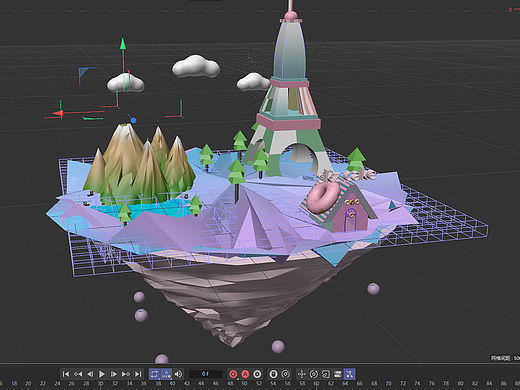Screen dimensions: 520x390
Task: Record active objects keyframe button
Action: (x=233, y=374)
